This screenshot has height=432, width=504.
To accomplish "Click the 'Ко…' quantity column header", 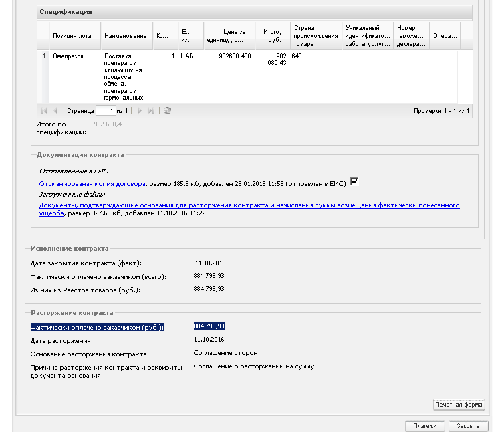I will click(166, 36).
